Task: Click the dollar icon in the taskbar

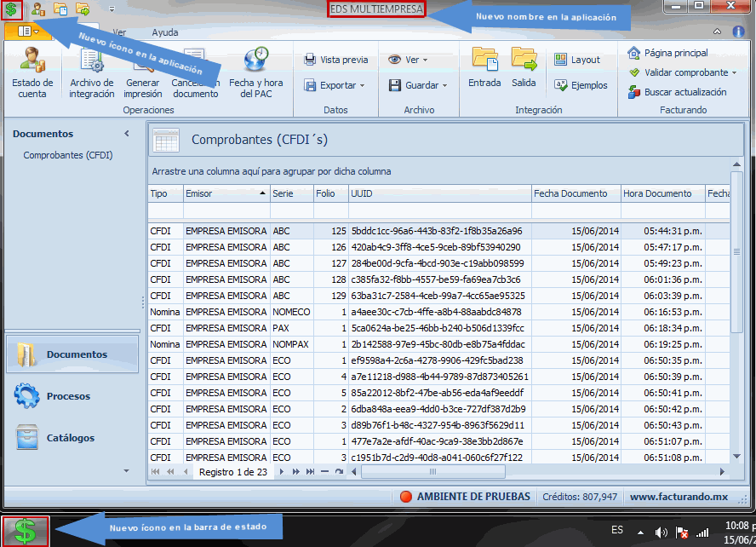Action: 26,531
